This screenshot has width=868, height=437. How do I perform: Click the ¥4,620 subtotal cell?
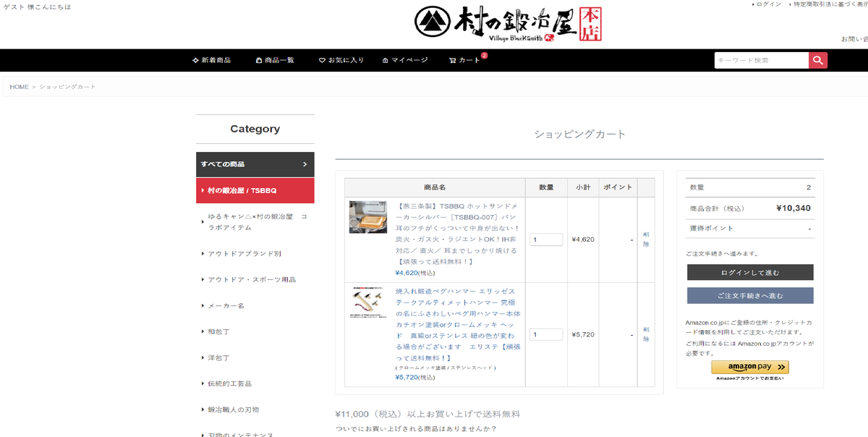click(x=583, y=239)
